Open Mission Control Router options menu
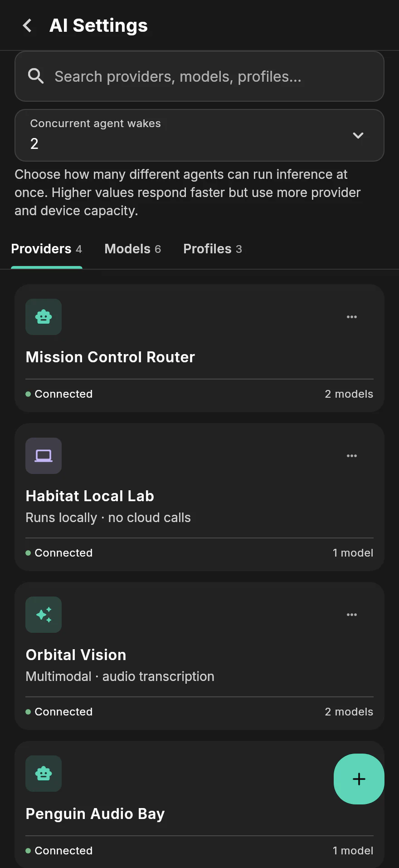Viewport: 399px width, 868px height. click(352, 317)
